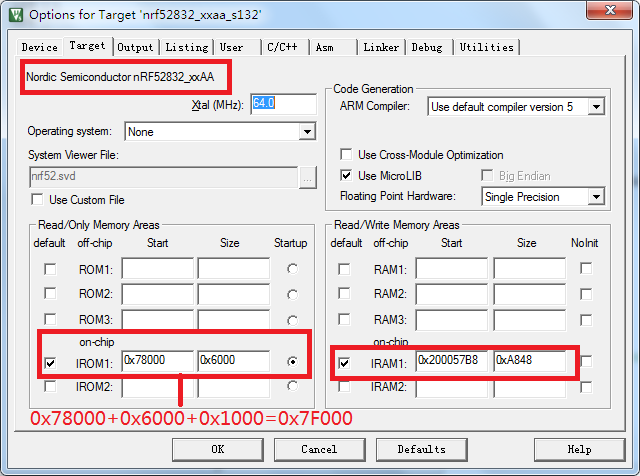Expand the Operating system dropdown

pyautogui.click(x=307, y=132)
